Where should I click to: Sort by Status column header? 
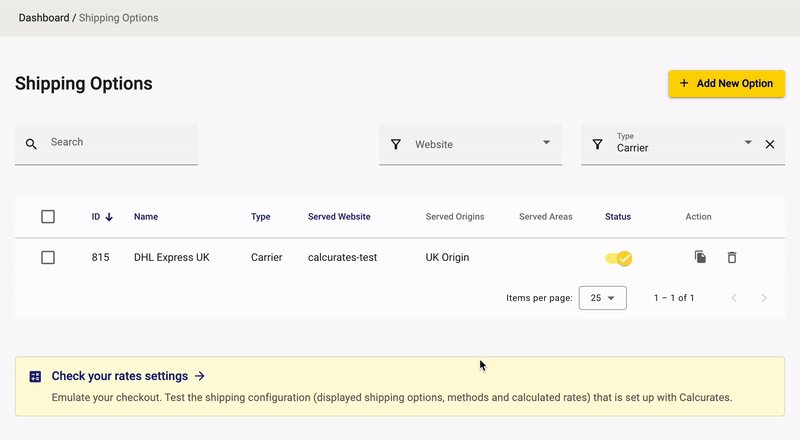(x=618, y=216)
